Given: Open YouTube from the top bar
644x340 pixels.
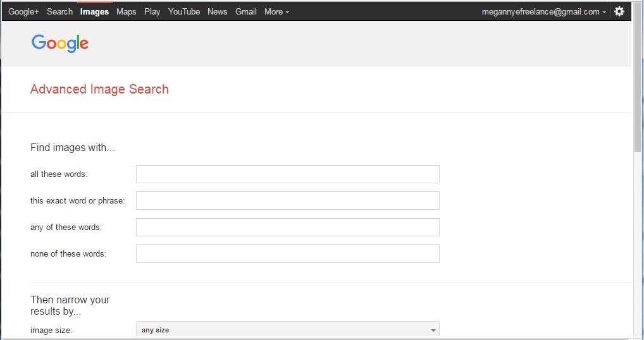Looking at the screenshot, I should [x=184, y=12].
